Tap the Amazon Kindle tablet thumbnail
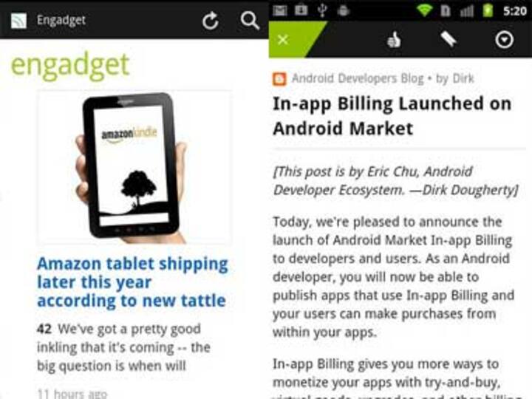The image size is (532, 399). click(x=134, y=167)
